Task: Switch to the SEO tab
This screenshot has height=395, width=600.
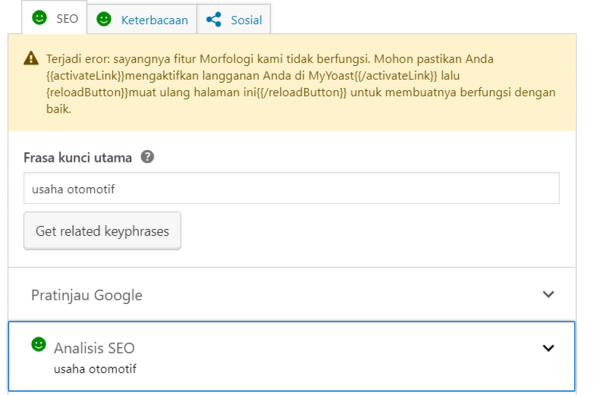Action: click(x=55, y=18)
